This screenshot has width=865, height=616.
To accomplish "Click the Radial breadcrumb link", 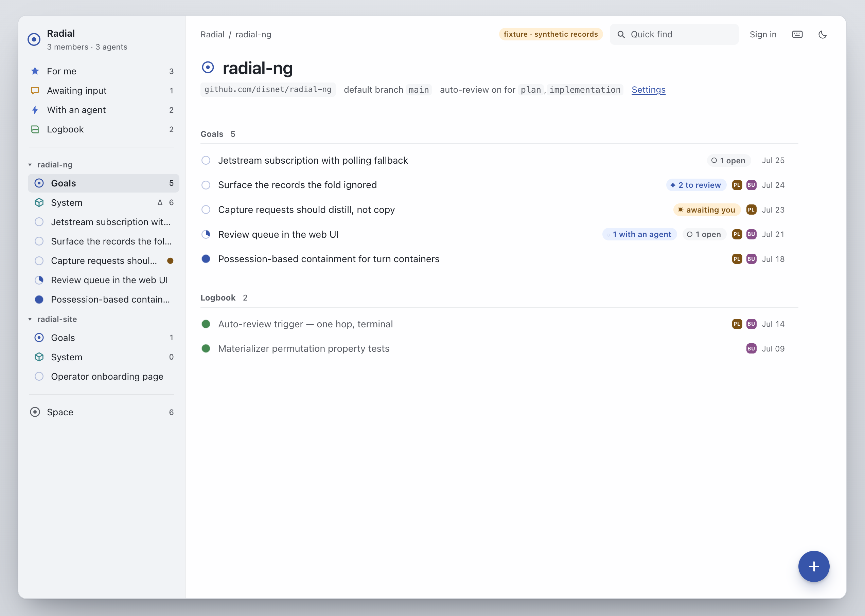I will pyautogui.click(x=212, y=35).
